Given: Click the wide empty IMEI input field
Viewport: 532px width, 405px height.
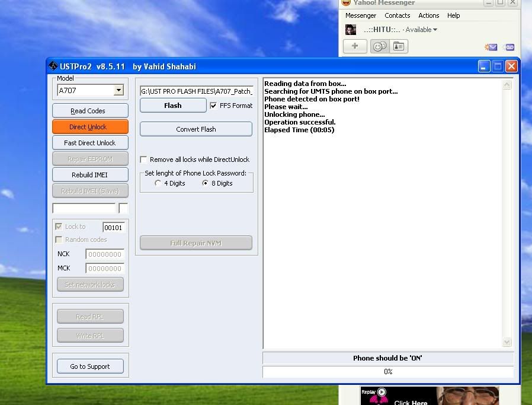Looking at the screenshot, I should (x=84, y=208).
